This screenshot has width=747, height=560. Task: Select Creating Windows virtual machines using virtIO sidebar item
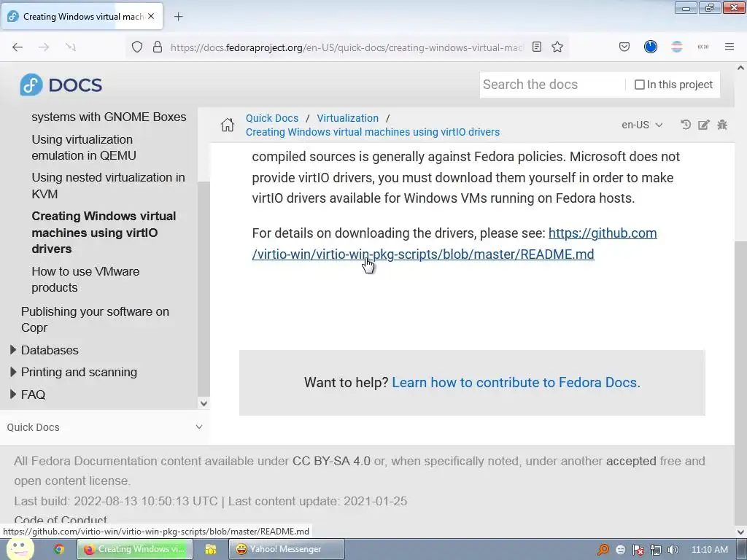pos(104,233)
